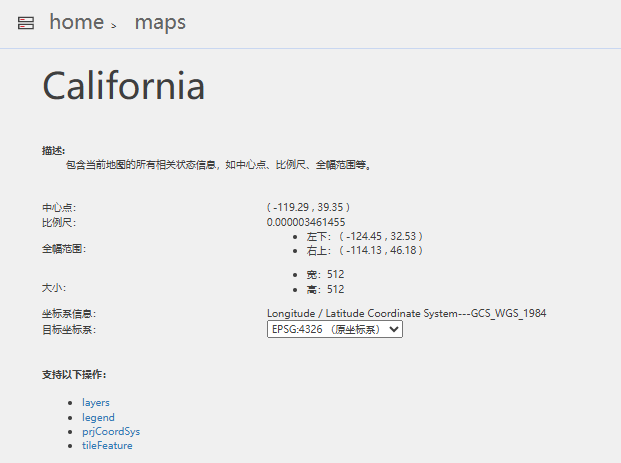
Task: Follow the prjCoordSys link
Action: (111, 431)
